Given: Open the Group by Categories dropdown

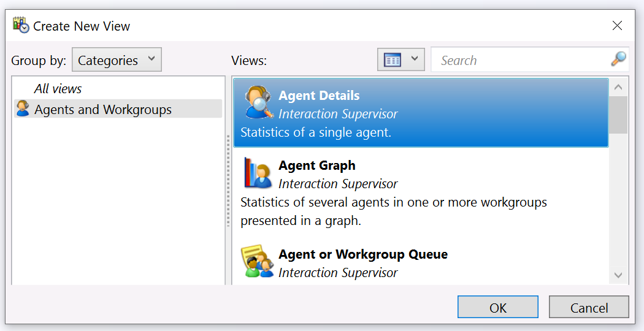Looking at the screenshot, I should [x=117, y=59].
